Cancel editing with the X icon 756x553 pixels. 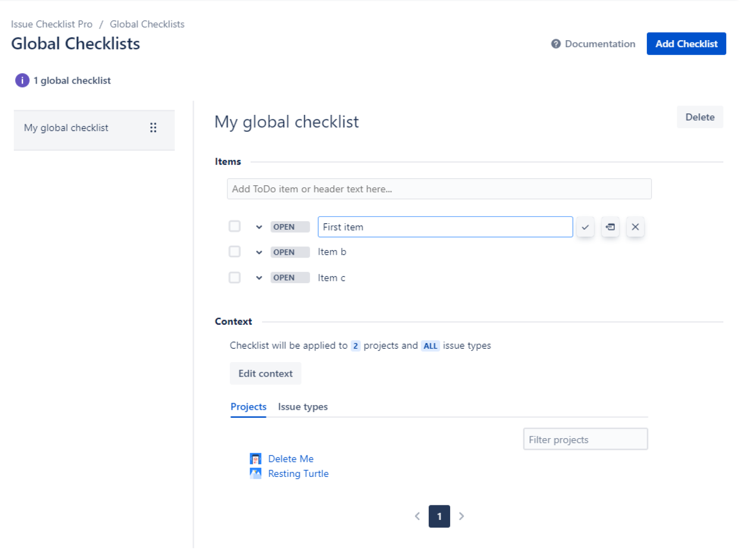[635, 227]
